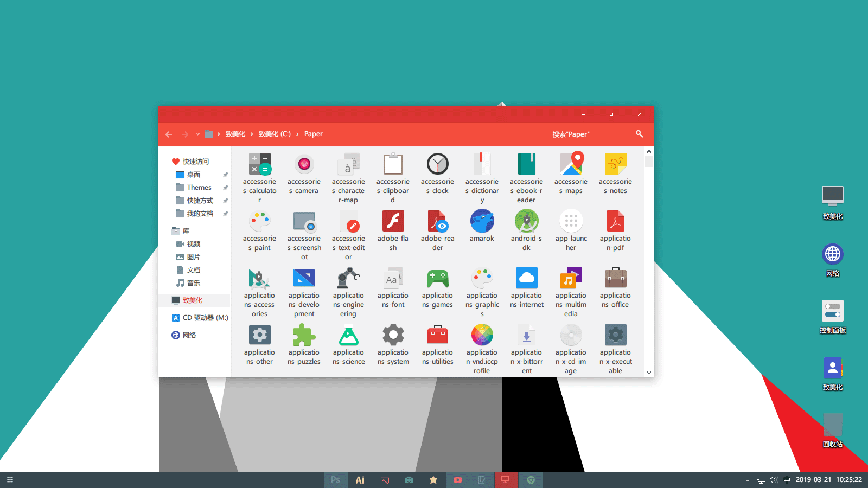Open the recent locations dropdown arrow
Viewport: 868px width, 488px height.
coord(197,134)
